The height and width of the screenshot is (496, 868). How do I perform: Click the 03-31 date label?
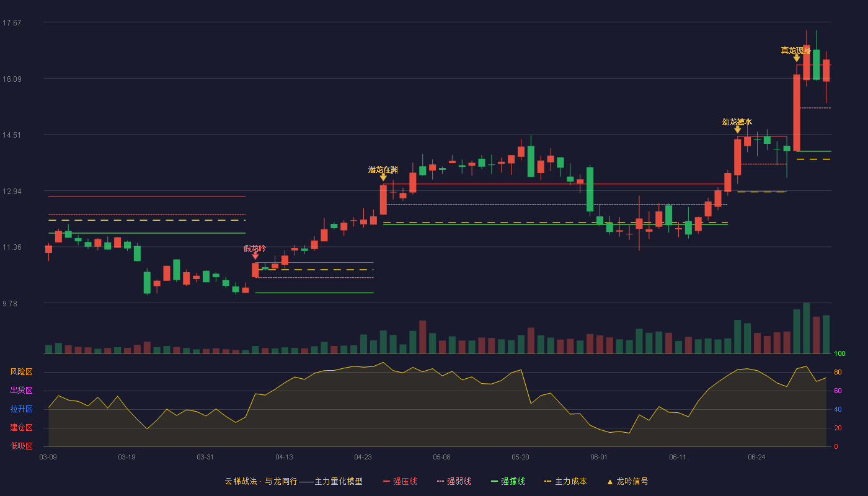point(205,457)
